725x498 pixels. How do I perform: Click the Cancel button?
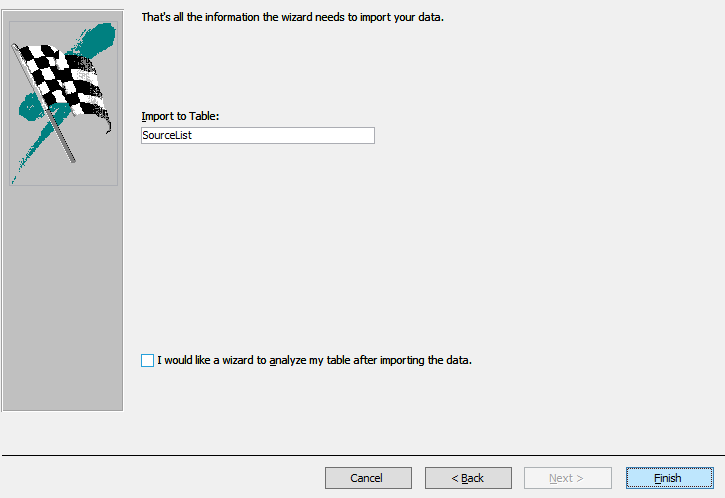pyautogui.click(x=367, y=478)
